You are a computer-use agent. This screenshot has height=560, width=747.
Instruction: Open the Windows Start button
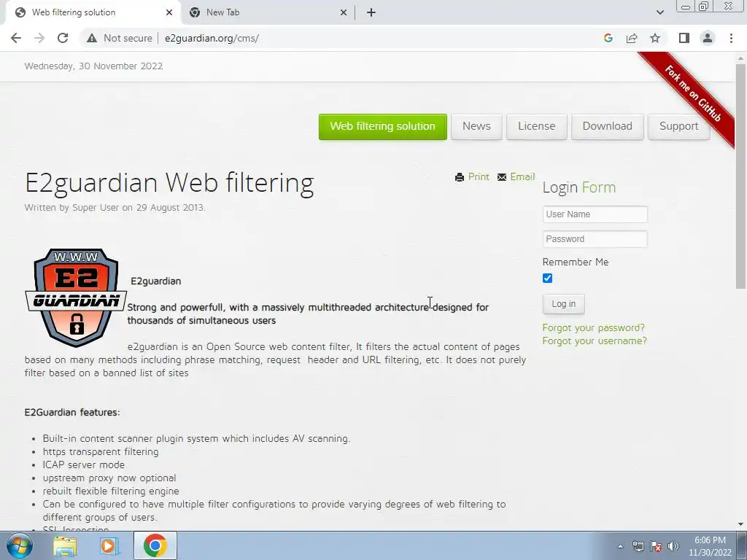tap(19, 545)
